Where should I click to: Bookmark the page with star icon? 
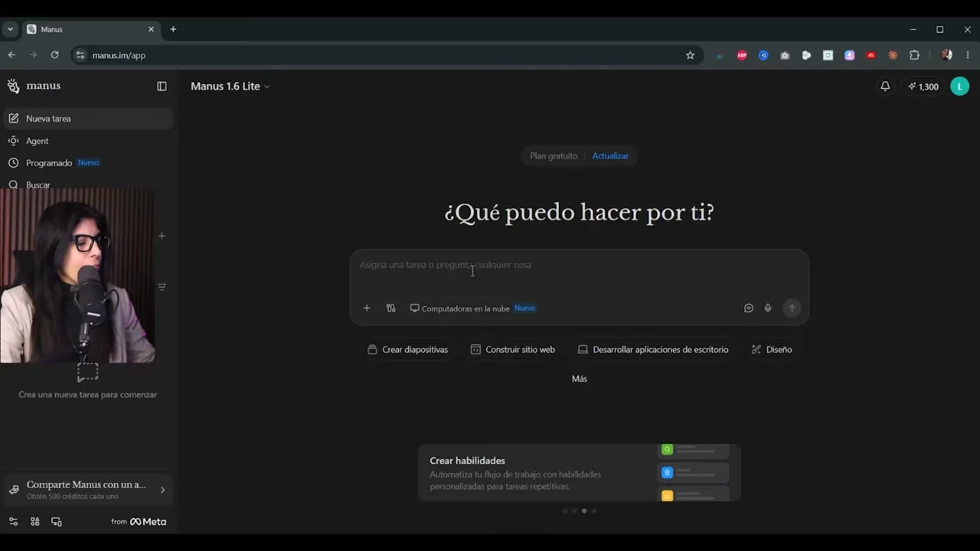point(690,55)
